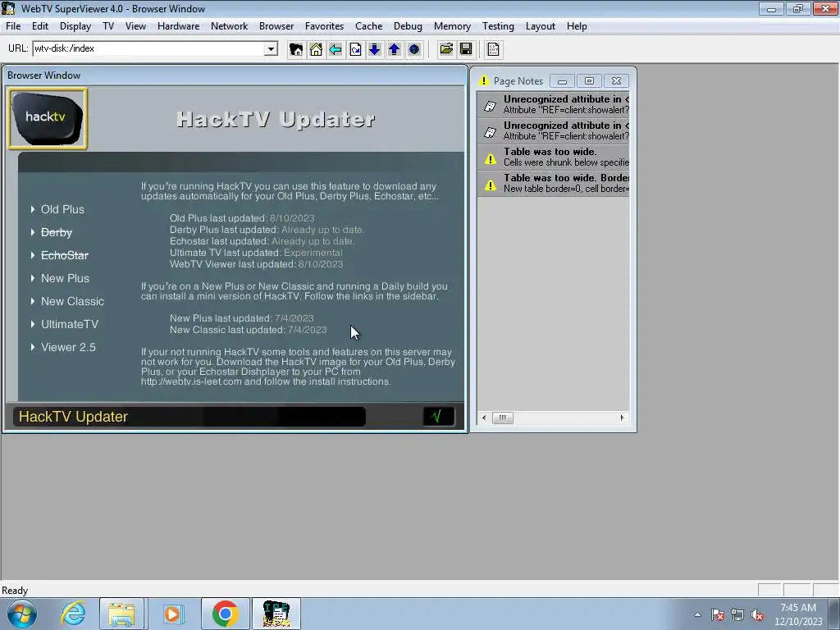
Task: Click Page Notes scrollbar left arrow
Action: pos(484,418)
